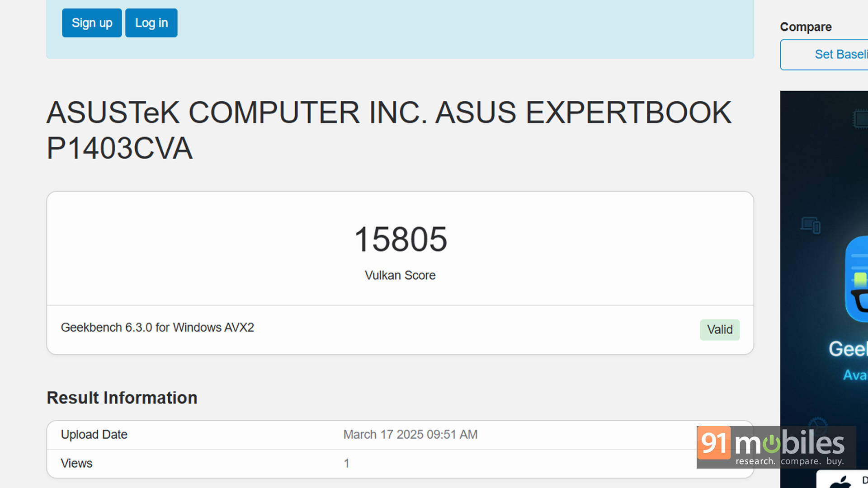Click the Views count value 1
Image resolution: width=868 pixels, height=488 pixels.
346,463
